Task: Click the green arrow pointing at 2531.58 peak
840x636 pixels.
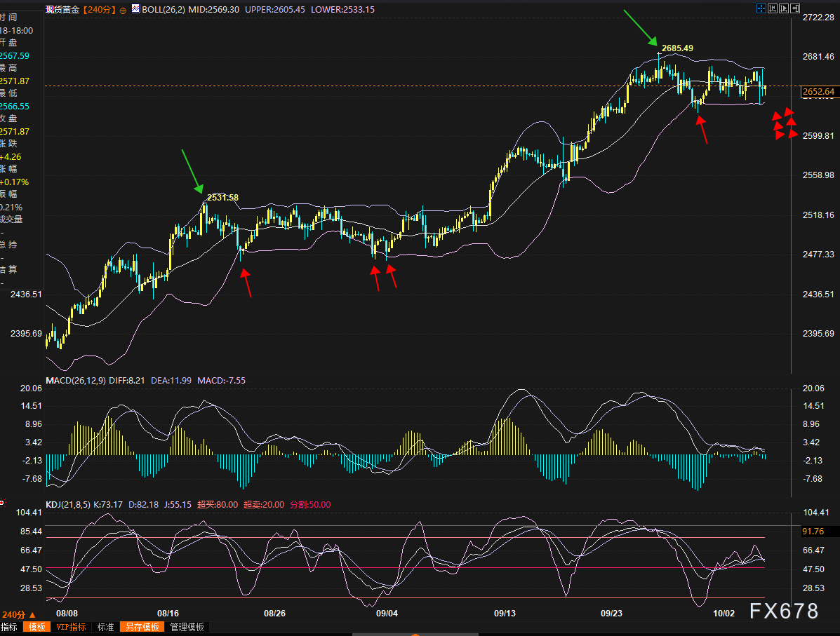Action: click(x=192, y=170)
